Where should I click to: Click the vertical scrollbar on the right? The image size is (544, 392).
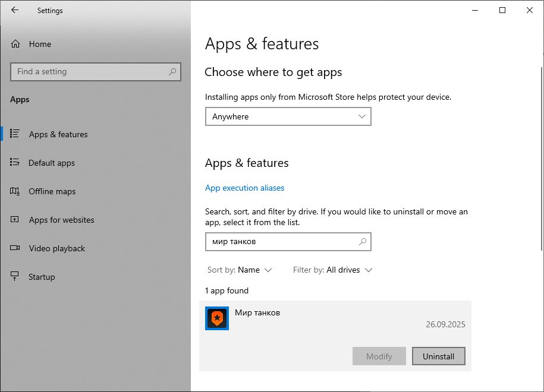(x=542, y=159)
